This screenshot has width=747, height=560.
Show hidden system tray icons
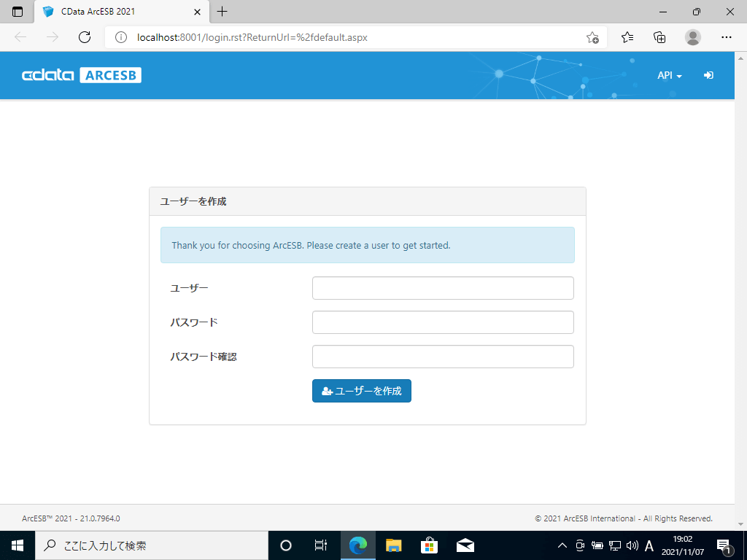(562, 545)
